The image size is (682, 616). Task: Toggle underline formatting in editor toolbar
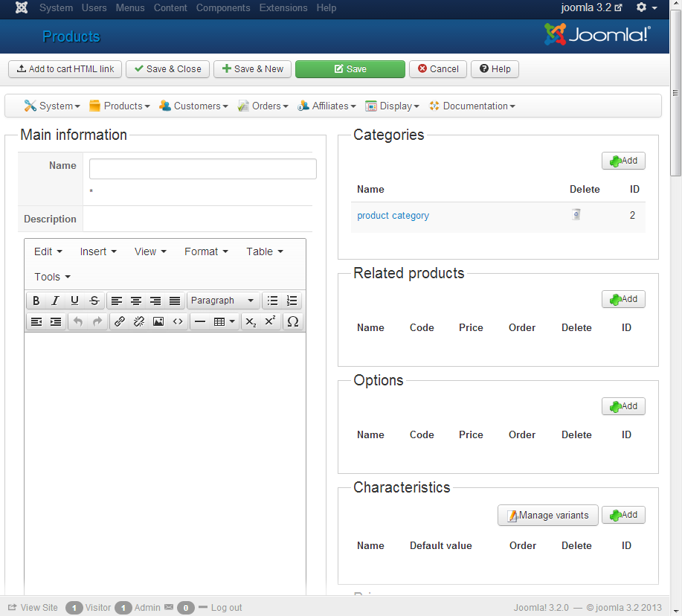click(74, 301)
